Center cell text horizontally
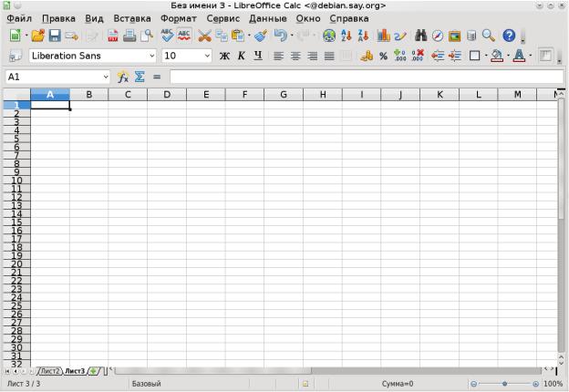Screen dimensions: 569x392 point(295,56)
